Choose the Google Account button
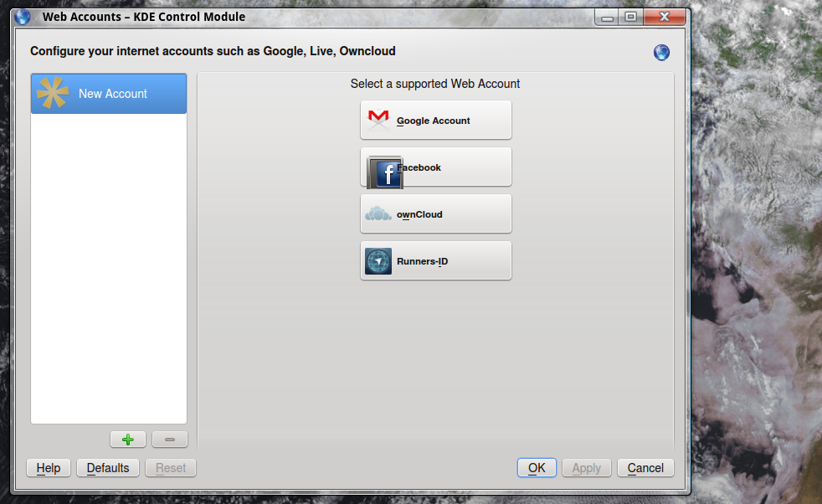 click(x=435, y=120)
